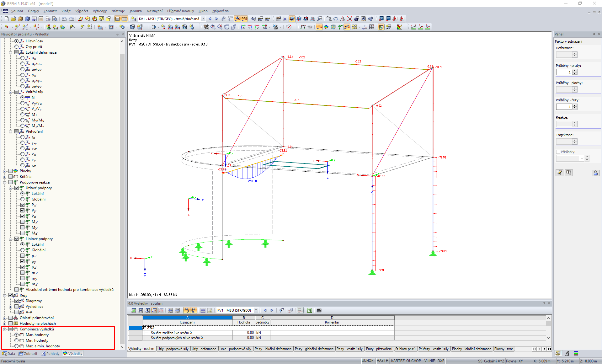Toggle the Diagramy checkbox under Řezy
The width and height of the screenshot is (602, 364).
(x=17, y=301)
